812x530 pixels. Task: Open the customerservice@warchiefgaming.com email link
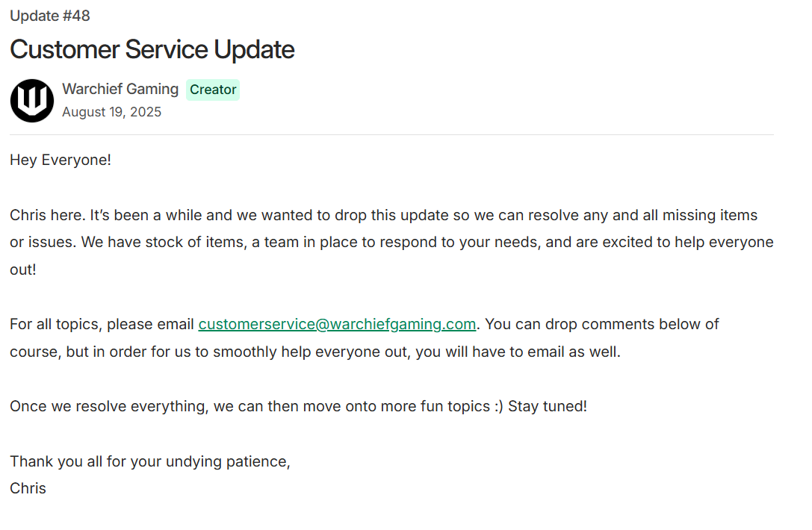(x=337, y=324)
